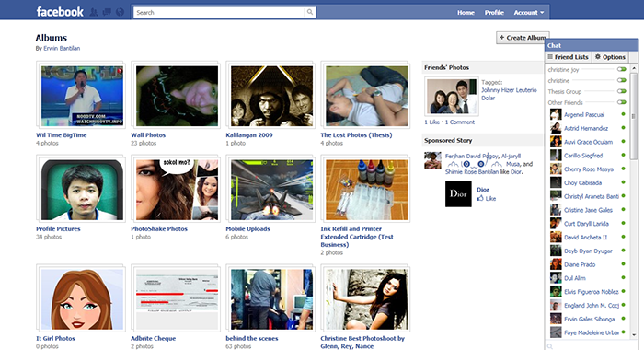Open the notifications globe icon
Screen dimensions: 644x350
(x=120, y=12)
